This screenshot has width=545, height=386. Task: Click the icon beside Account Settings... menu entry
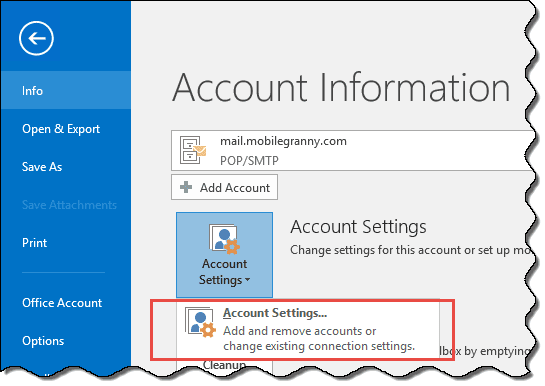(200, 322)
